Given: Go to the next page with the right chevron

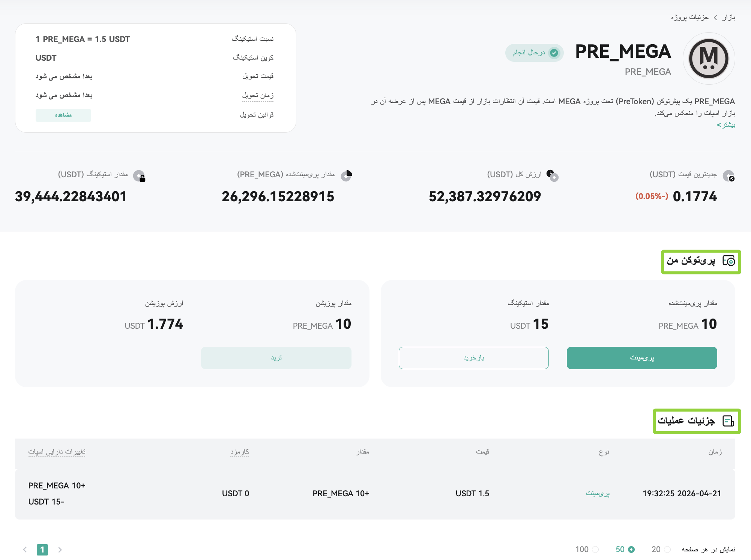Looking at the screenshot, I should (x=60, y=550).
